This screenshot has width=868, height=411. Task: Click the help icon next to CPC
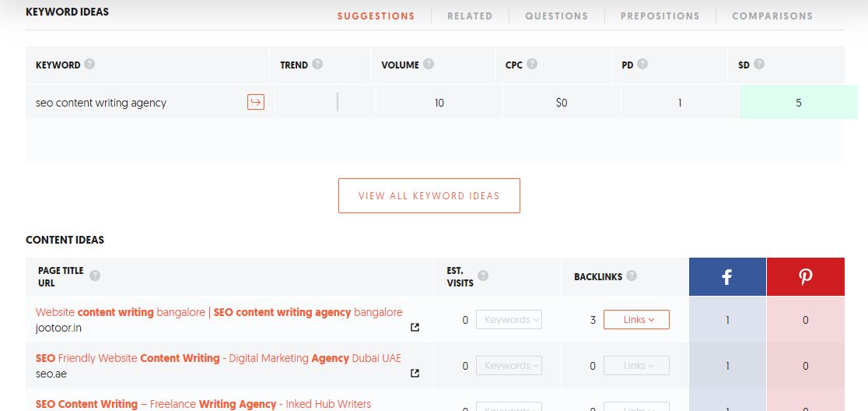click(x=532, y=65)
